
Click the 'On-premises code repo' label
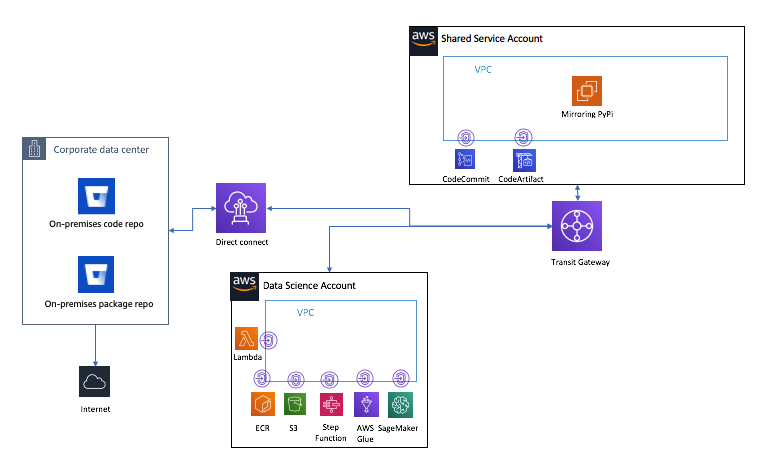pyautogui.click(x=96, y=224)
